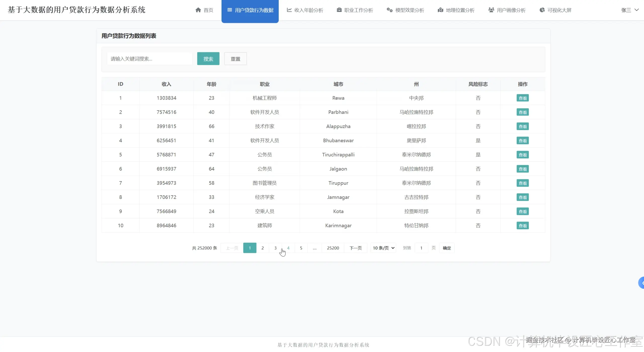Click the ID column header
644x352 pixels.
(120, 84)
